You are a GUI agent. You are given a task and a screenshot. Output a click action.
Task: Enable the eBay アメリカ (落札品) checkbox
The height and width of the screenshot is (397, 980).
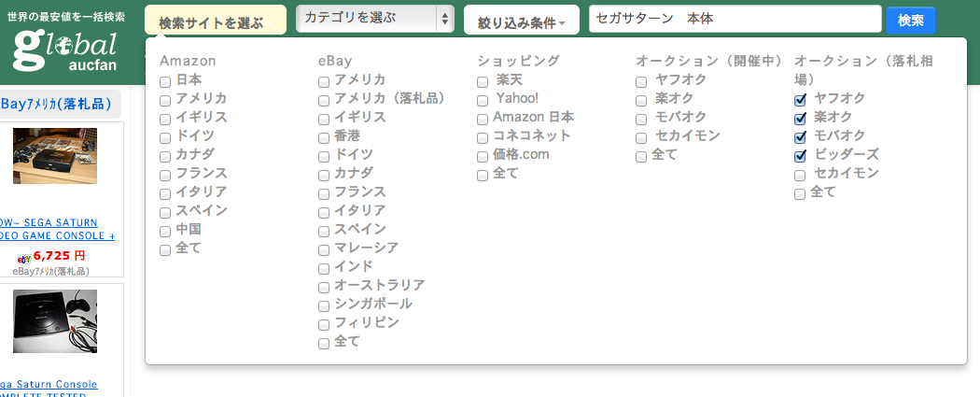(324, 100)
